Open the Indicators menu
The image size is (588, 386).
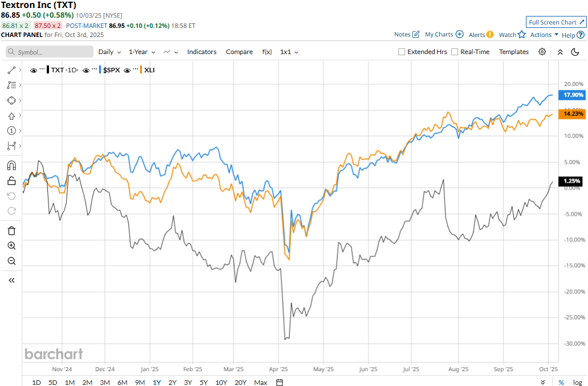[202, 52]
